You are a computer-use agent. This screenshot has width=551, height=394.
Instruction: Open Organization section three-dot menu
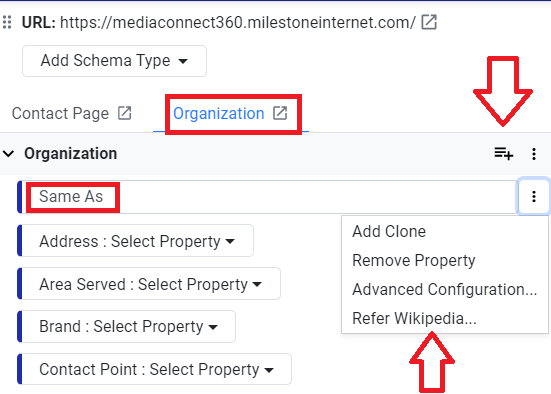pos(534,154)
